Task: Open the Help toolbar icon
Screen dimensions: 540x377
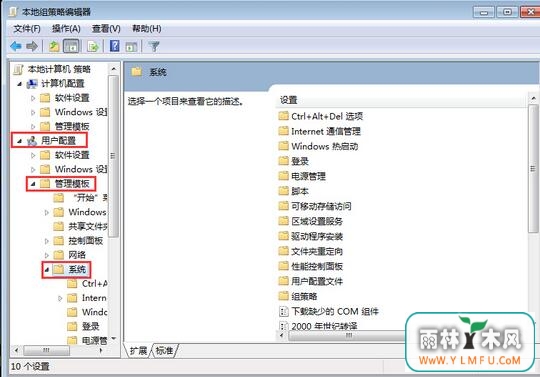Action: tap(115, 46)
